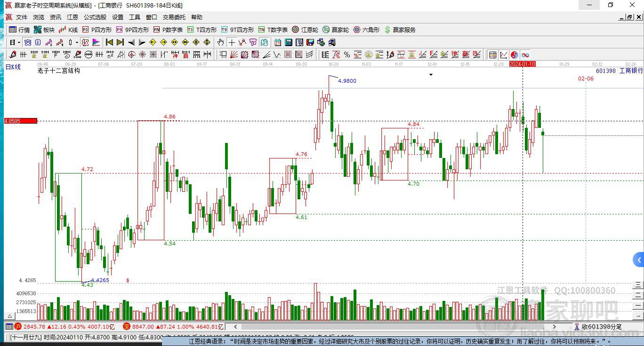Open the T数字表 tool

coord(273,30)
